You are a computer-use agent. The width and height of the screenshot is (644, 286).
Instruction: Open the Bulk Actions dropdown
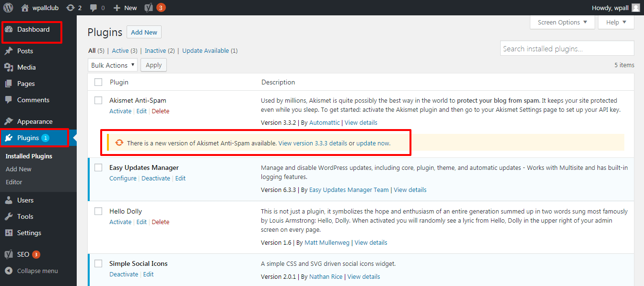coord(113,65)
